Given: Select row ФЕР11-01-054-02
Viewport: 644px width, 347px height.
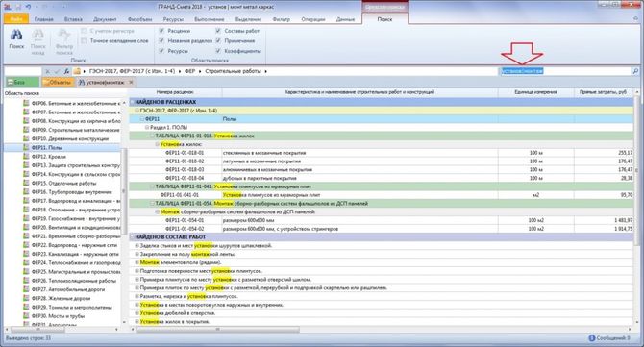Looking at the screenshot, I should coord(381,229).
